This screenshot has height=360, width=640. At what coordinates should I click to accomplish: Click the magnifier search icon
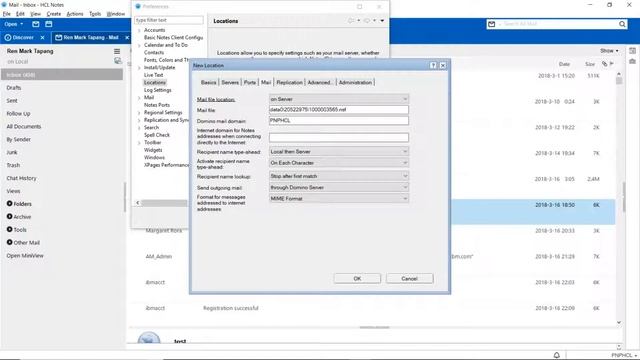click(622, 24)
